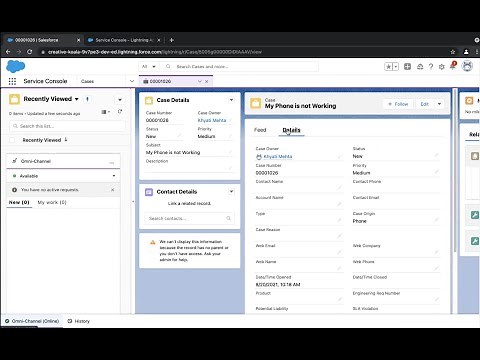480x360 pixels.
Task: Switch to Service Console browser tab
Action: pos(123,40)
